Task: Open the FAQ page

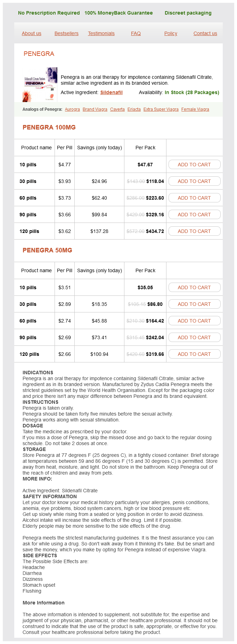Action: point(136,33)
